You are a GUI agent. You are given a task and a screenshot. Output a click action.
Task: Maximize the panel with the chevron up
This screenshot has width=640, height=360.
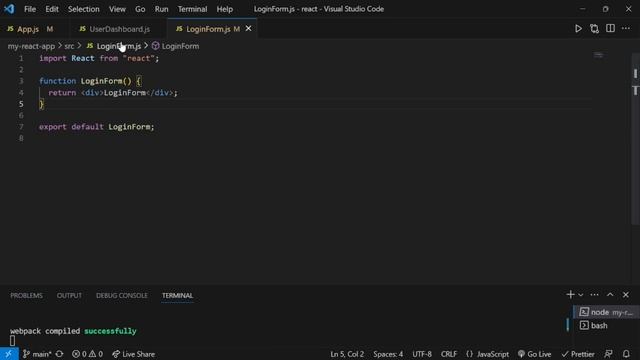(x=610, y=295)
